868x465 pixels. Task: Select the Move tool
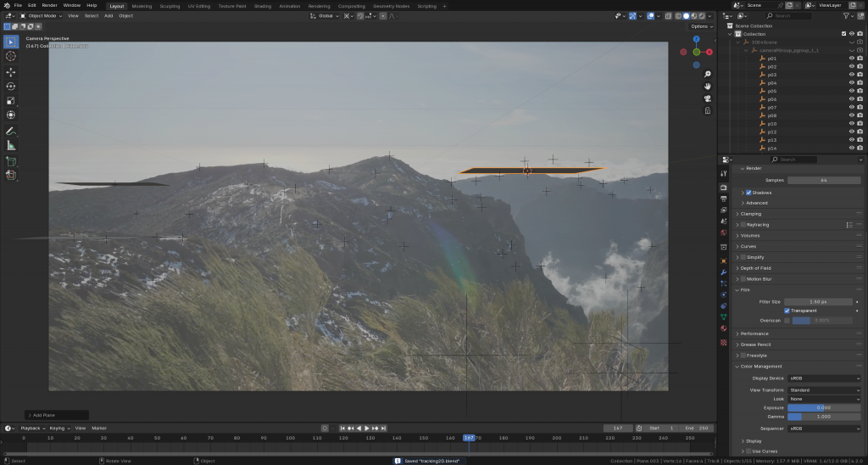click(x=10, y=72)
